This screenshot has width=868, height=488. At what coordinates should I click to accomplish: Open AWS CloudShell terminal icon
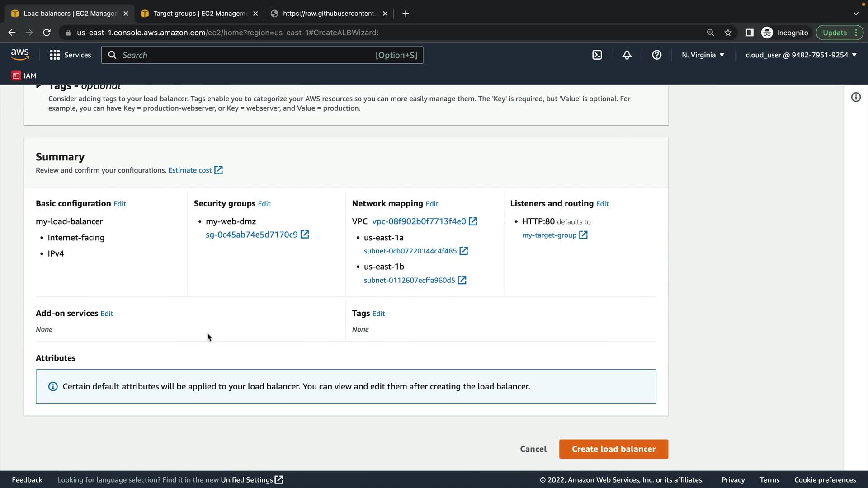(x=597, y=55)
